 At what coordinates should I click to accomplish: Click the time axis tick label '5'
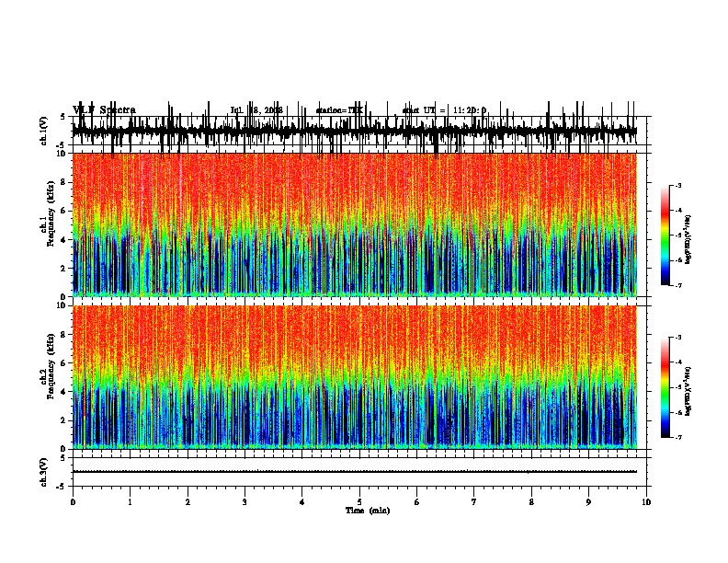click(359, 502)
